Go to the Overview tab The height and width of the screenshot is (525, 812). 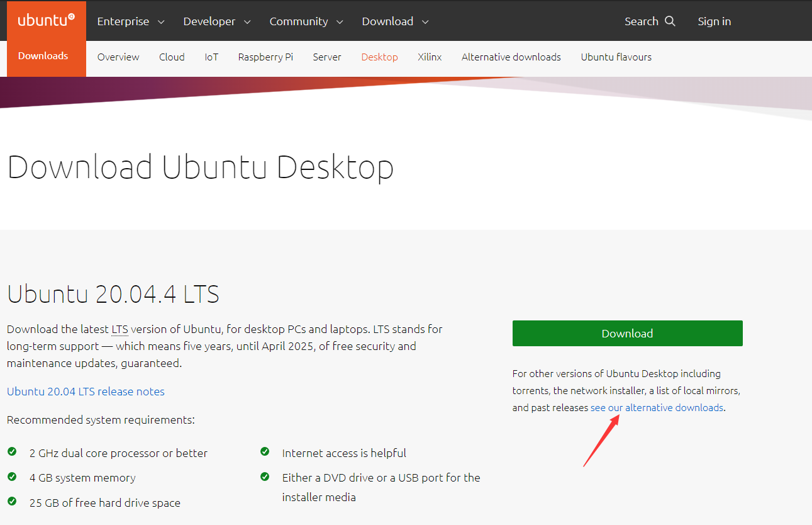click(118, 57)
